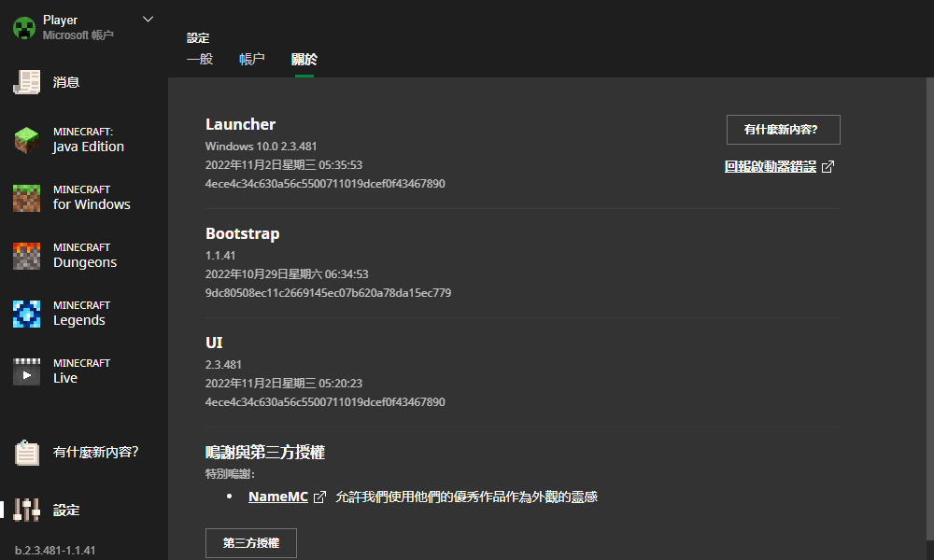
Task: Select Minecraft Java Edition grass block icon
Action: (x=27, y=140)
